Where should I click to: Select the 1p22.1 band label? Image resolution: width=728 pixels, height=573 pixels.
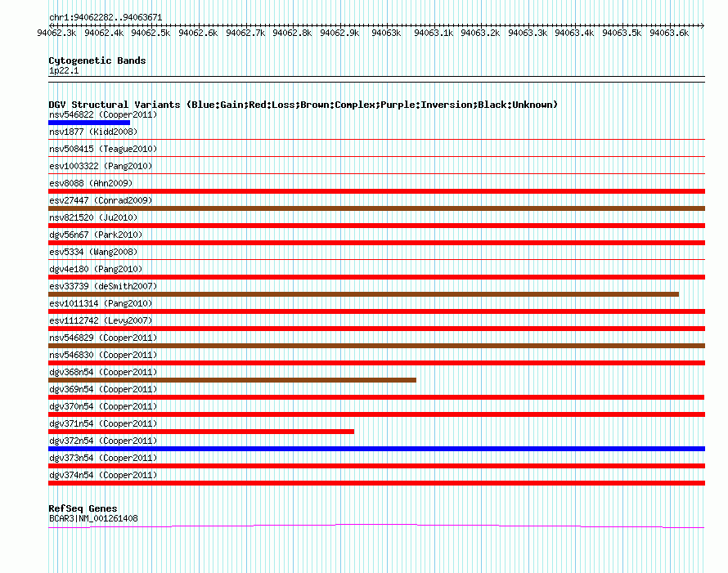[x=64, y=70]
